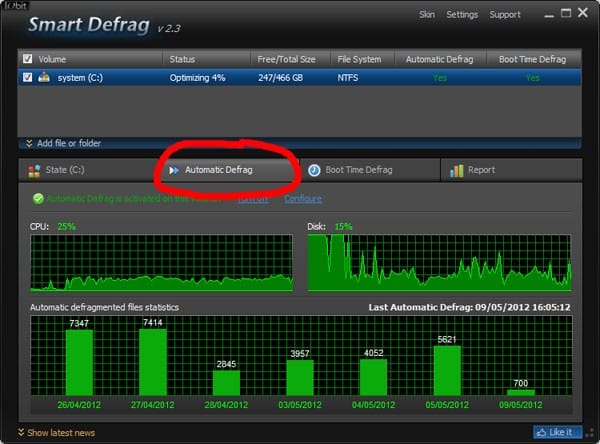Click the 5621 bar for 05/05/2012

point(447,371)
